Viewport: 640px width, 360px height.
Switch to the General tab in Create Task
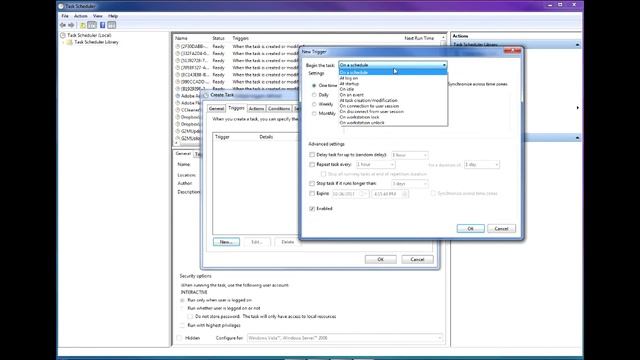(216, 109)
